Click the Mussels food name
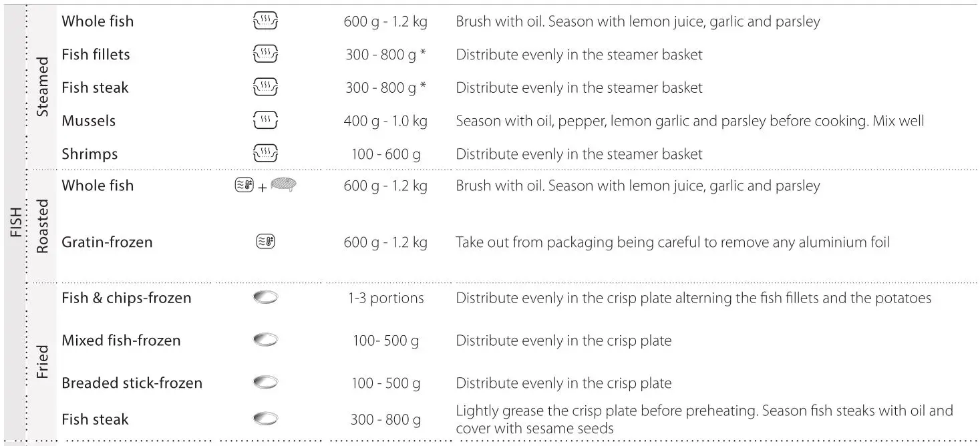 (88, 121)
